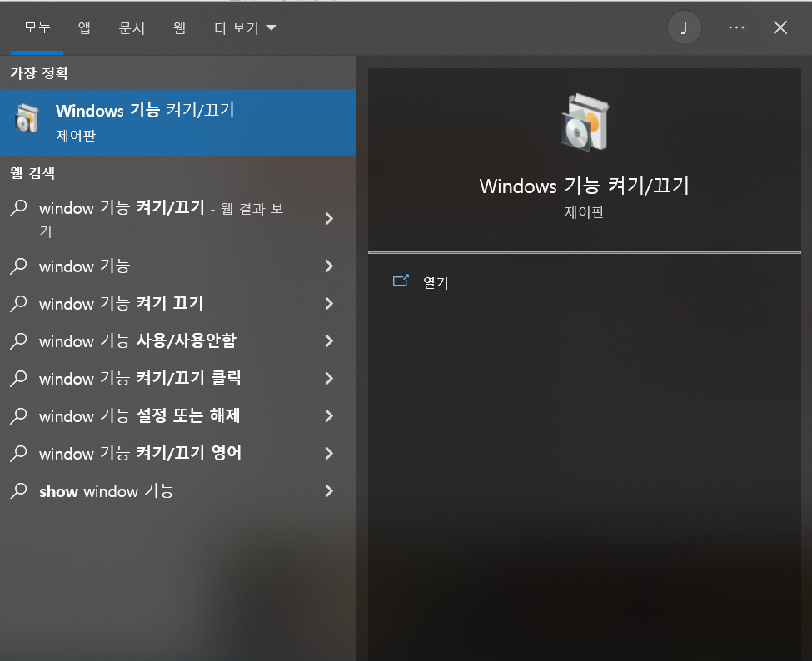Click search icon beside '설정 또는 해제' suggestion

(18, 415)
